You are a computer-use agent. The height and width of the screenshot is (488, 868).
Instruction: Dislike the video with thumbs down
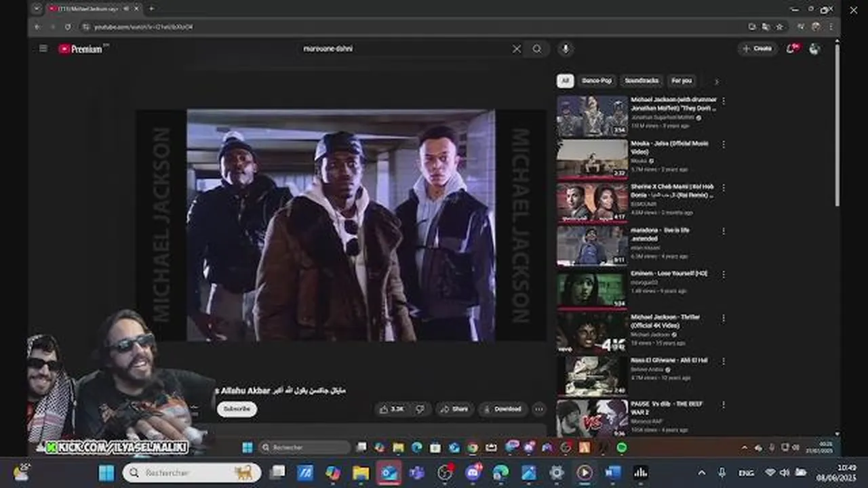[420, 409]
